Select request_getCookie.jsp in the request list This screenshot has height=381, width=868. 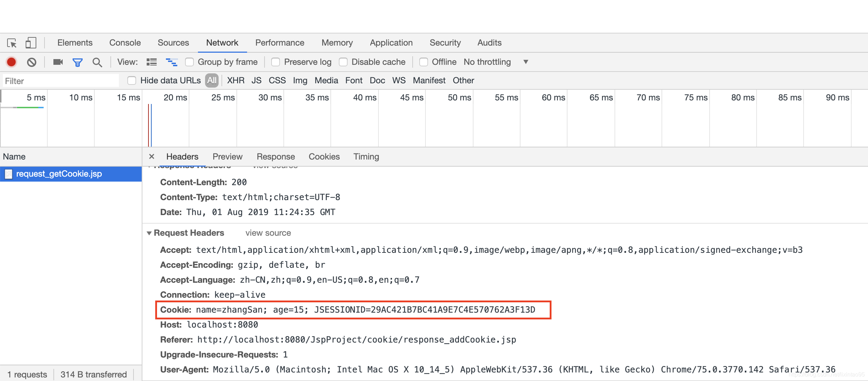pos(71,174)
